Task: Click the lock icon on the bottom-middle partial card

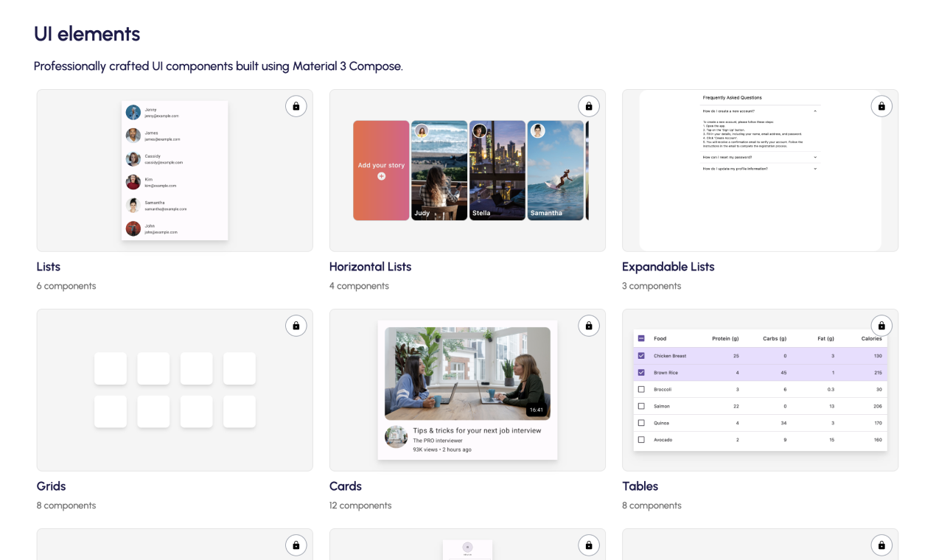Action: [x=588, y=545]
